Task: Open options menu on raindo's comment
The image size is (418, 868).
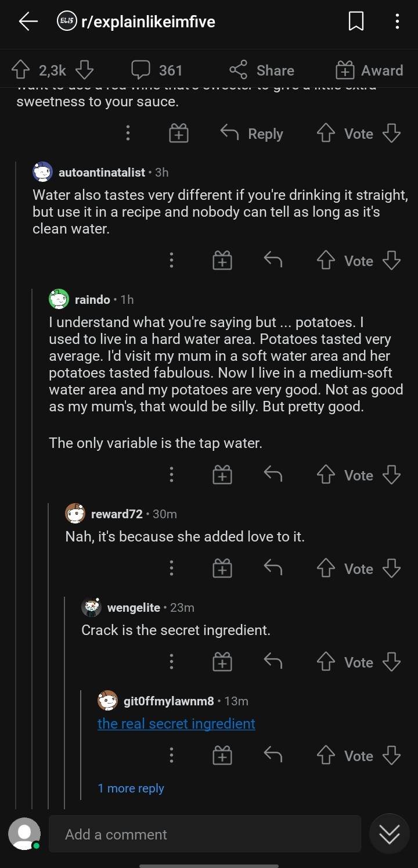Action: tap(171, 475)
